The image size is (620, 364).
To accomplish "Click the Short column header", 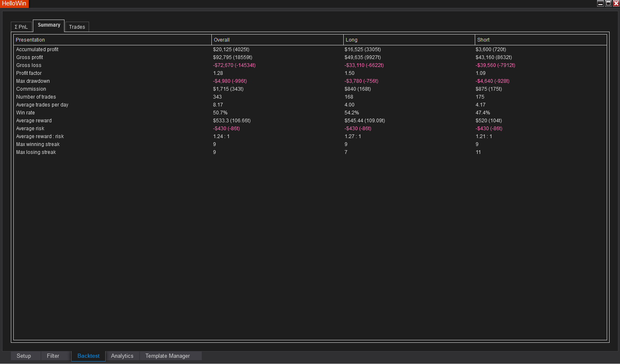I will [541, 40].
